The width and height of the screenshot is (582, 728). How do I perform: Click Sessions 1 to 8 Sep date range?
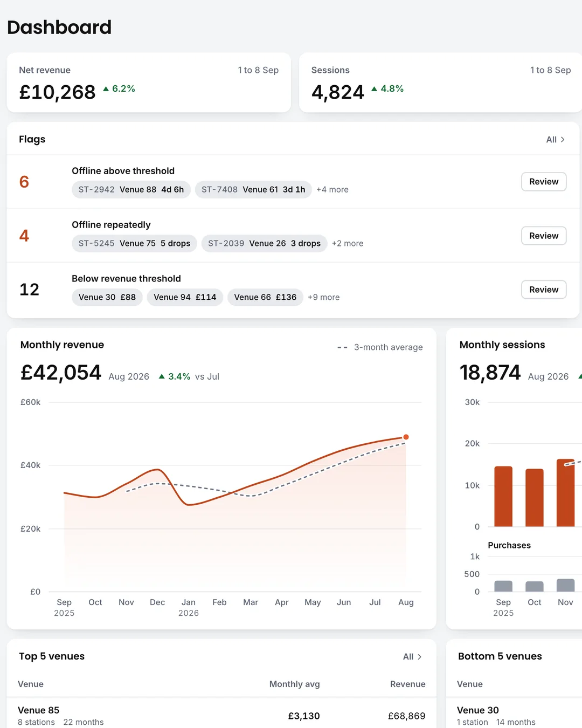pos(550,70)
